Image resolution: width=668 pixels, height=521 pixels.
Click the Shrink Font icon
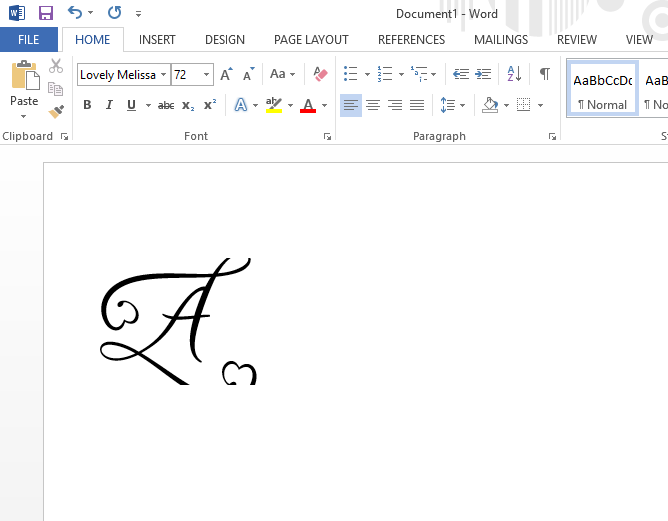click(248, 74)
